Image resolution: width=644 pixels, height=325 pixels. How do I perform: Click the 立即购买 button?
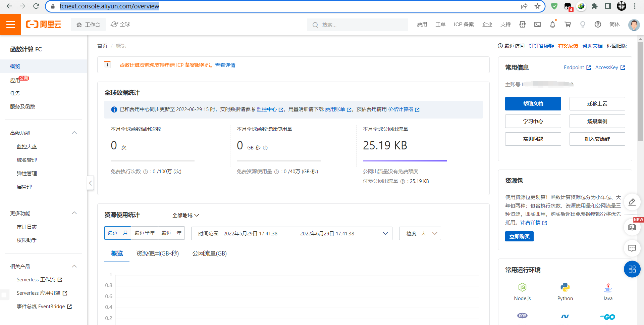[519, 236]
